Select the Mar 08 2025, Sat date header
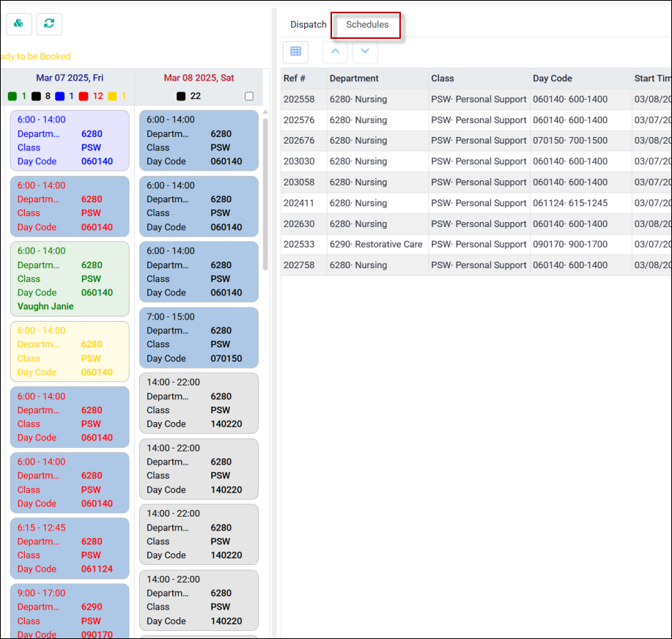Viewport: 672px width, 639px height. click(x=199, y=78)
